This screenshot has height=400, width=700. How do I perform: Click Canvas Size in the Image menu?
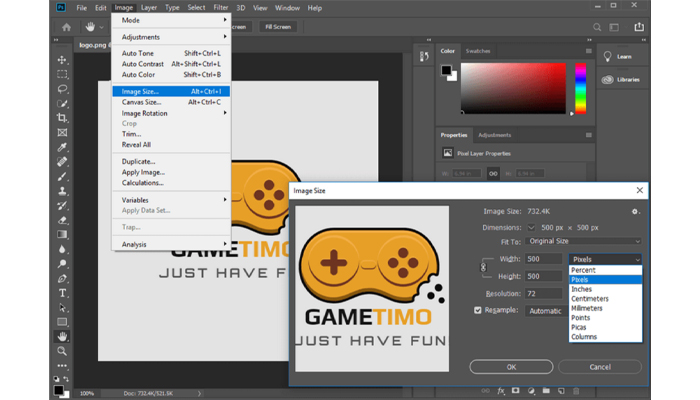[142, 102]
